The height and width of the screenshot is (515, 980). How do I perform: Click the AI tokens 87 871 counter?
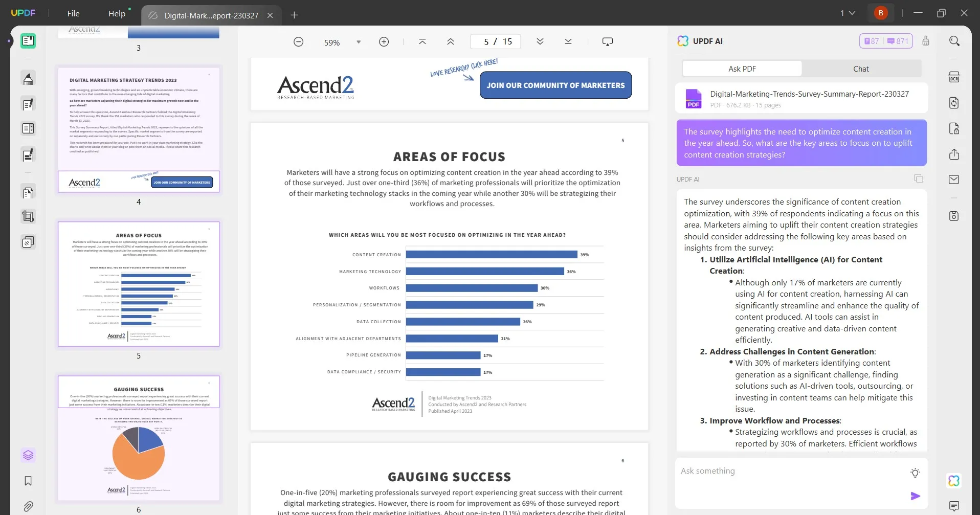click(886, 41)
